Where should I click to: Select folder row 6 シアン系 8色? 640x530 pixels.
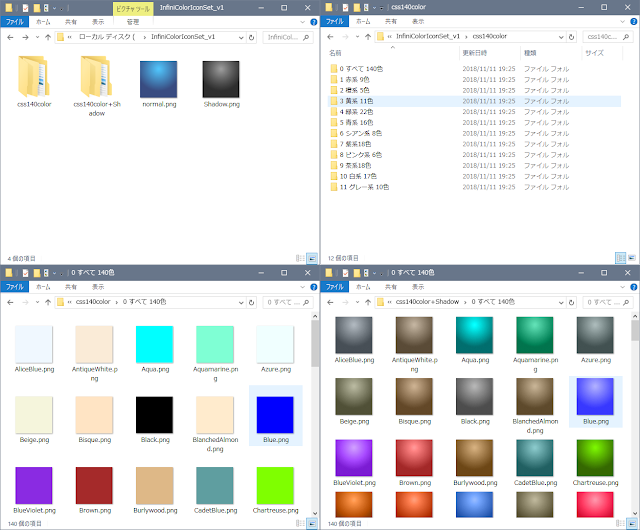(475, 133)
